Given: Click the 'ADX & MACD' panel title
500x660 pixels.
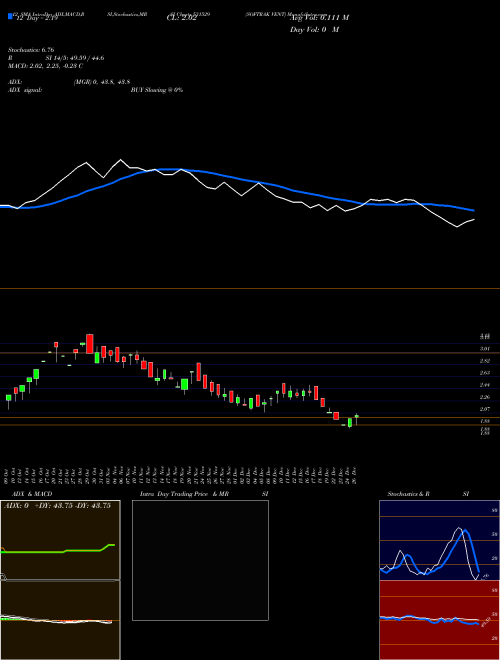Looking at the screenshot, I should pyautogui.click(x=32, y=494).
